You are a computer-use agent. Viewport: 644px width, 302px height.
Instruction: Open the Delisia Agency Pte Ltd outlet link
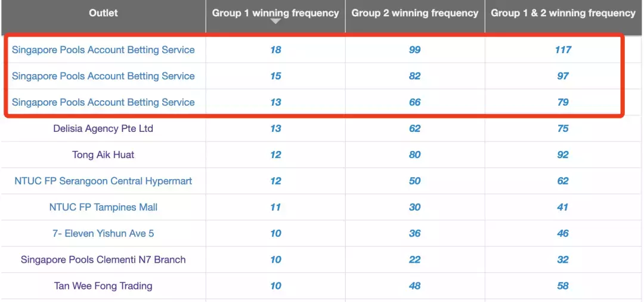(x=103, y=128)
